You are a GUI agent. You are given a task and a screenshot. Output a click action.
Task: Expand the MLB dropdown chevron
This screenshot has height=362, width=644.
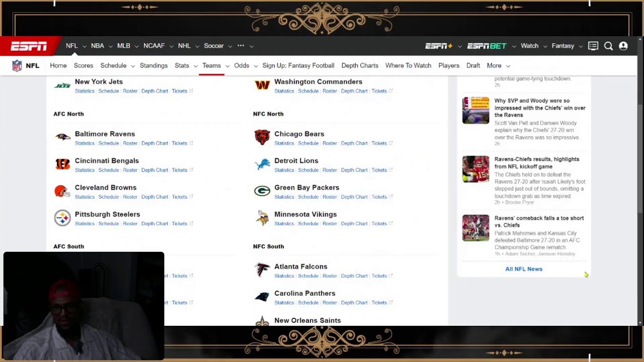pyautogui.click(x=136, y=46)
